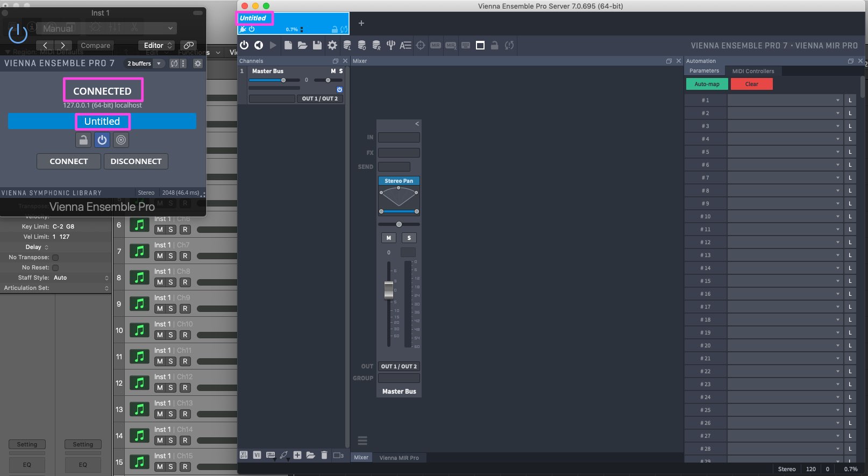Open a project with the toolbar folder icon
The height and width of the screenshot is (476, 868).
303,45
